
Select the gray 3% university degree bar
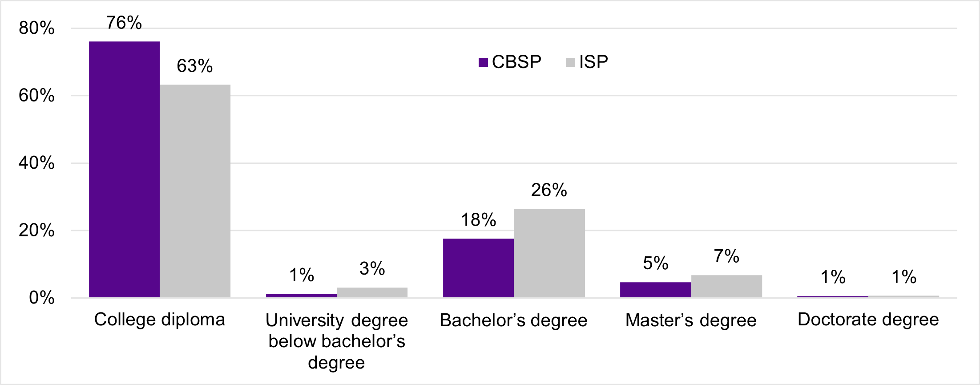[372, 292]
